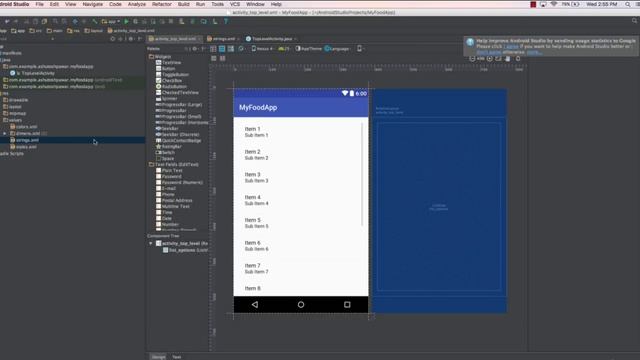Select the TextView widget in the palette
The image size is (640, 360).
[x=169, y=62]
